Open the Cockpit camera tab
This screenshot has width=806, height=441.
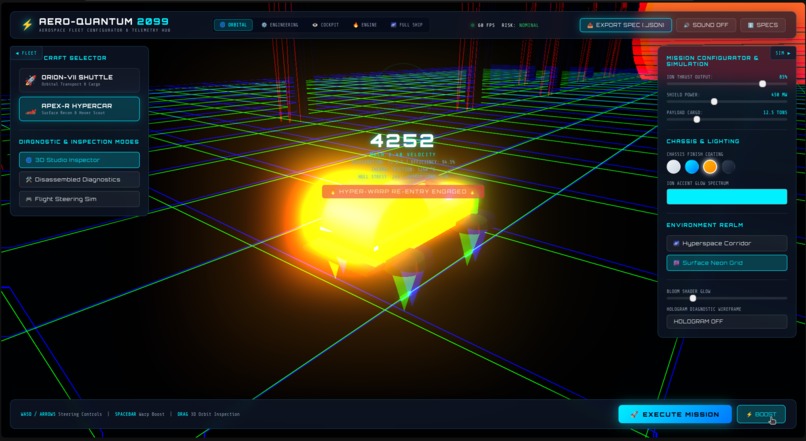click(x=325, y=25)
